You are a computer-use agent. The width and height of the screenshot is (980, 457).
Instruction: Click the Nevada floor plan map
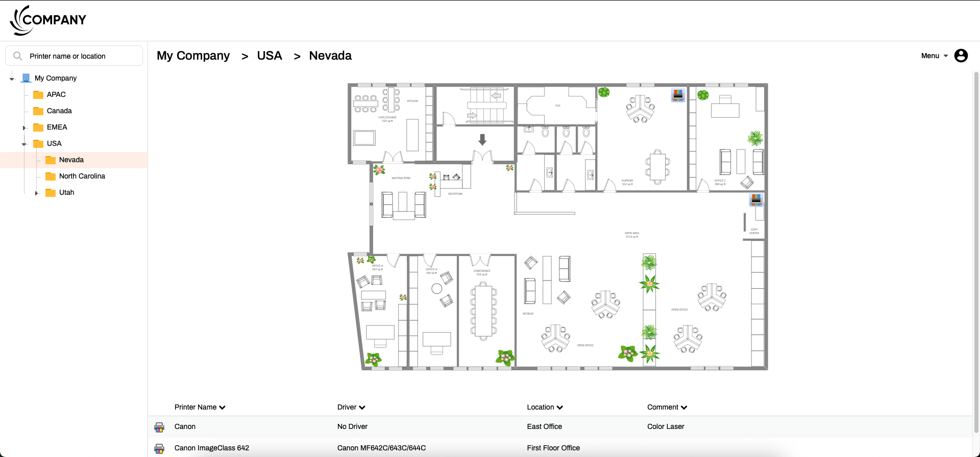pos(558,226)
